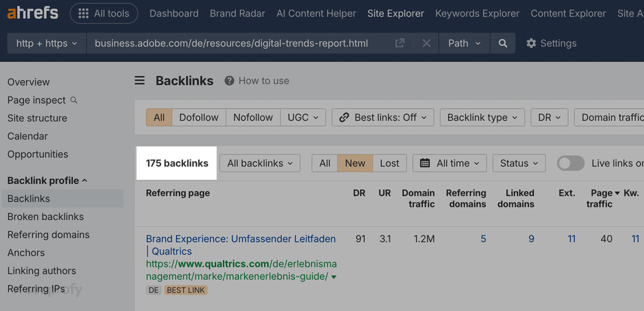Click the BEST LINK badge
This screenshot has height=311, width=644.
186,290
